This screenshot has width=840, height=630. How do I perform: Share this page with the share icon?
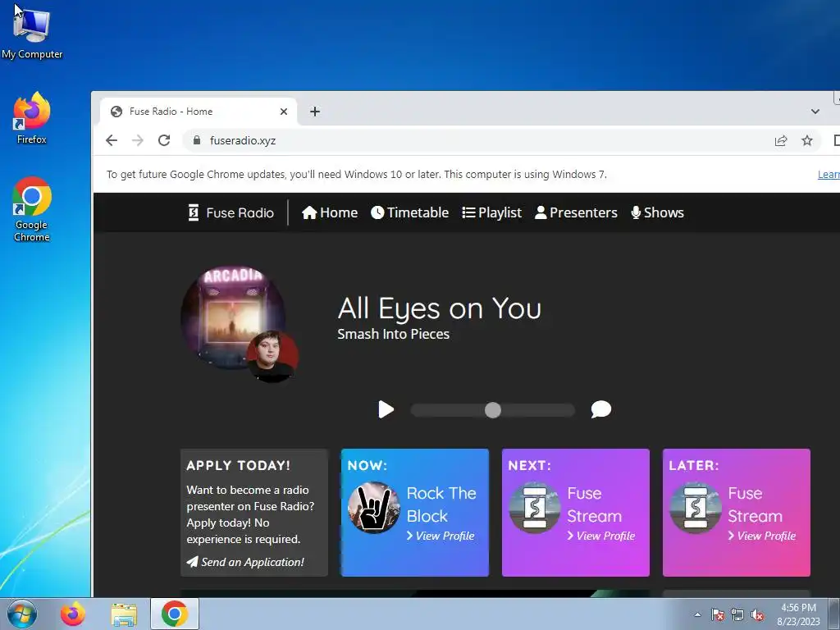coord(781,140)
